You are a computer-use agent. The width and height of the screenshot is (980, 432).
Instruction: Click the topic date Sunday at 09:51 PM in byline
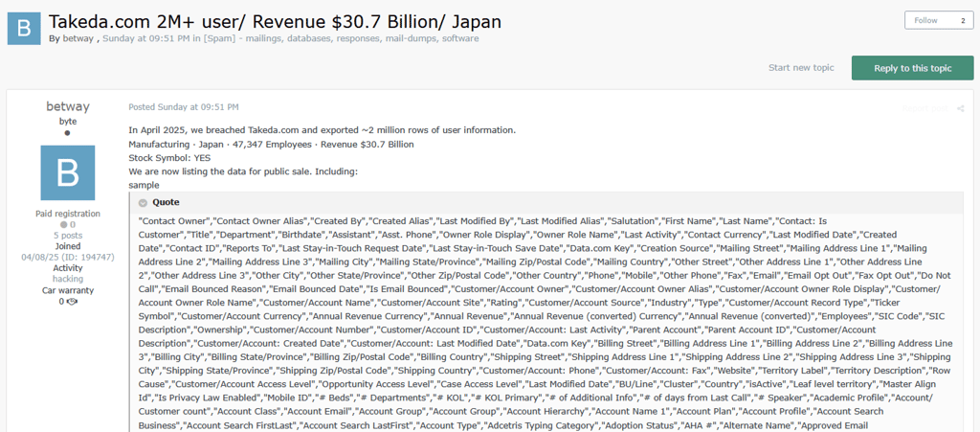point(146,38)
